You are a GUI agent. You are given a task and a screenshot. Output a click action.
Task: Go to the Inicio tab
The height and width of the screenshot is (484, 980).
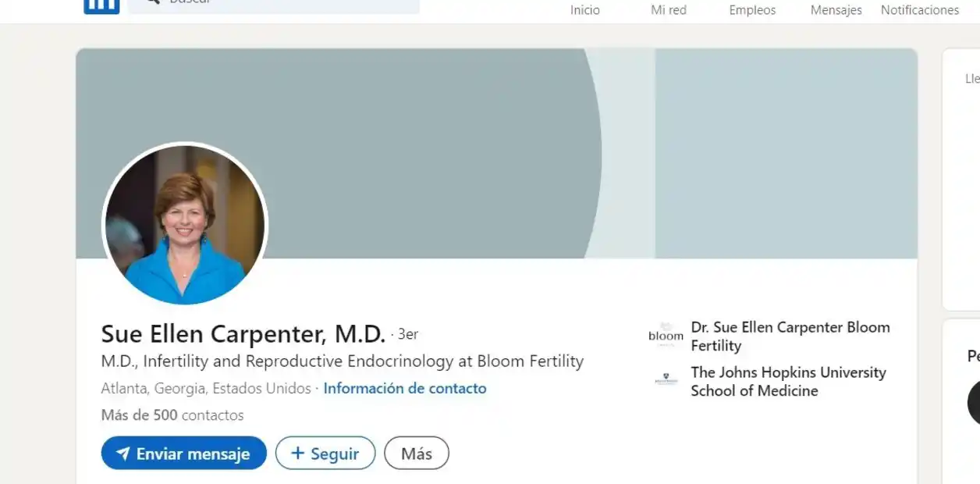tap(585, 10)
